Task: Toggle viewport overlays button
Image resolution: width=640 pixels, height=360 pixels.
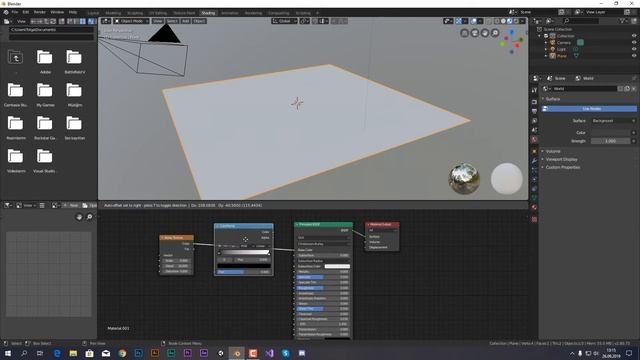Action: (473, 21)
